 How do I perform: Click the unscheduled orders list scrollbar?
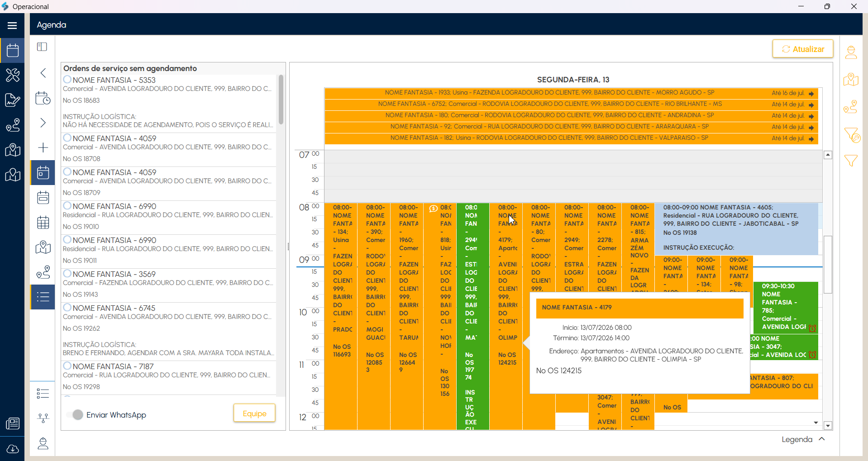point(281,100)
